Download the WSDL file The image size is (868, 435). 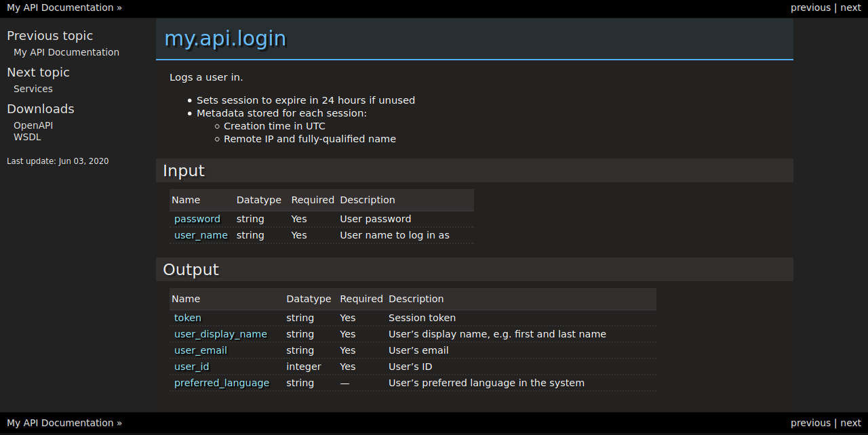tap(27, 137)
